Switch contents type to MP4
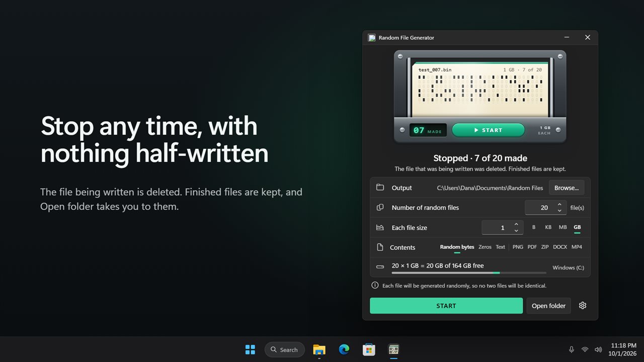Screen dimensions: 644x362 tap(577, 247)
